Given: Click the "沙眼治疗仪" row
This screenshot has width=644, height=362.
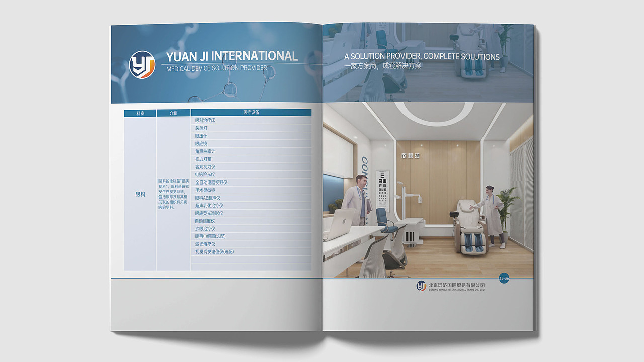Looking at the screenshot, I should click(251, 229).
